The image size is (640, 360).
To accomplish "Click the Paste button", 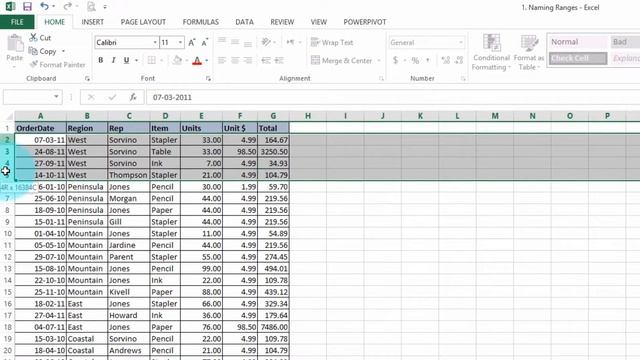I will (x=15, y=49).
